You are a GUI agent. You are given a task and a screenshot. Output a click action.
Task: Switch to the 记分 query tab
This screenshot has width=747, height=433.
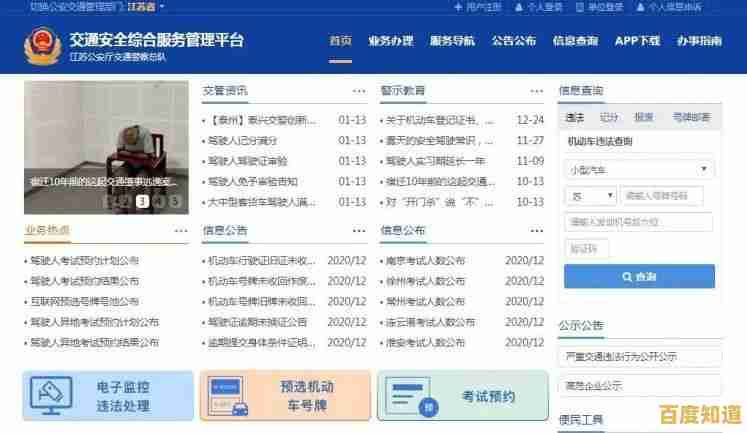[x=609, y=117]
